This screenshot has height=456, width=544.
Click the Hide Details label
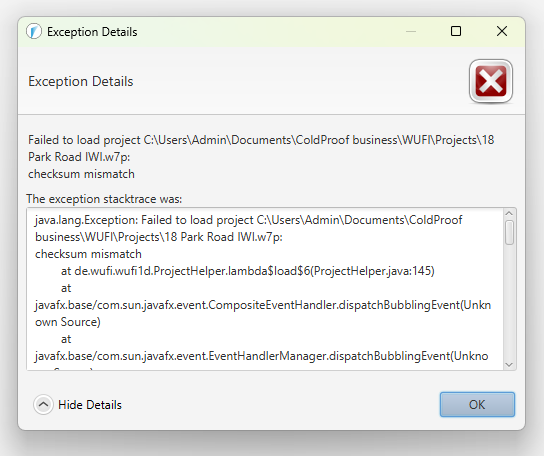click(x=90, y=405)
